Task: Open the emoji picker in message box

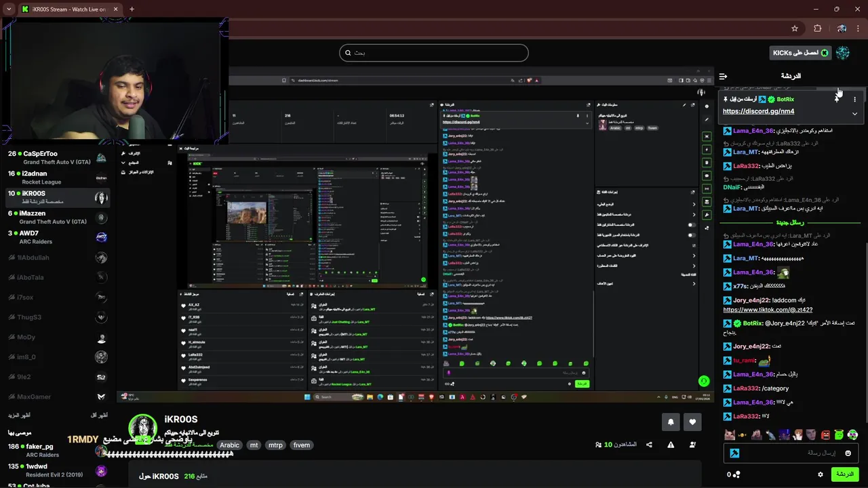Action: (x=848, y=453)
